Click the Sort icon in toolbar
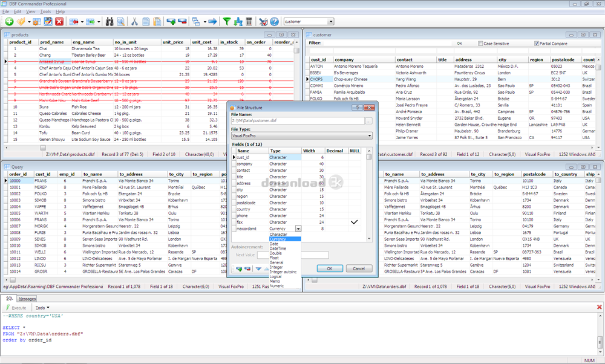Image resolution: width=605 pixels, height=364 pixels. click(238, 22)
